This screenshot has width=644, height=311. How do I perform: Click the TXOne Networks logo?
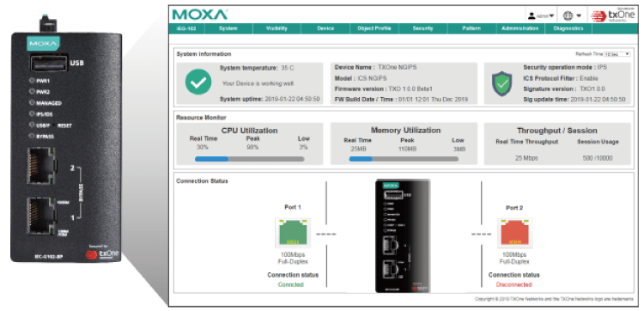point(613,15)
